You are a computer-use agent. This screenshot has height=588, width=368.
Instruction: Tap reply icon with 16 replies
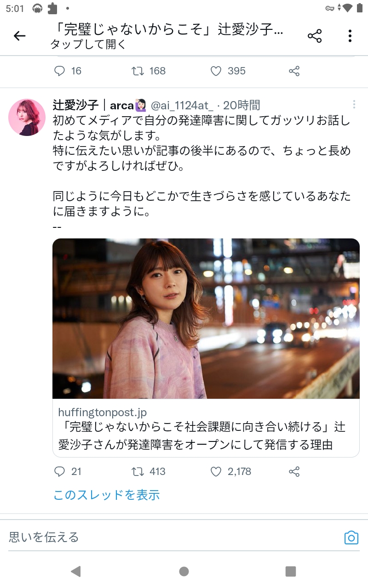[60, 71]
